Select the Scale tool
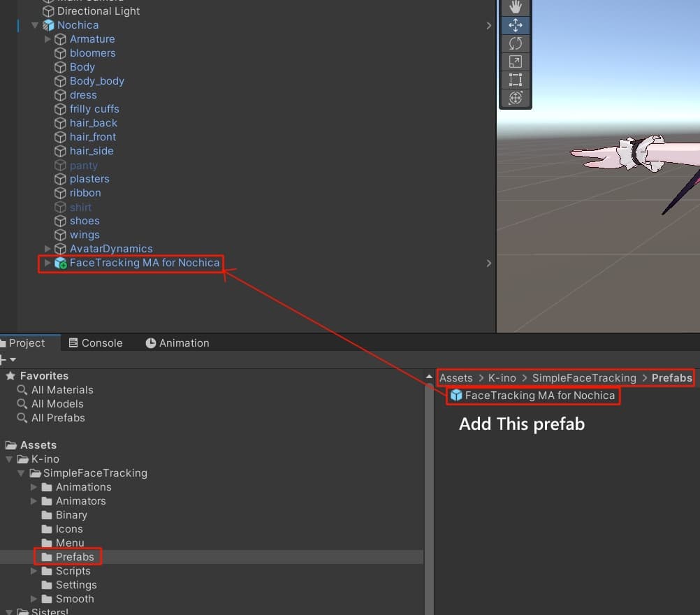Screen dimensions: 700x615 coord(515,61)
